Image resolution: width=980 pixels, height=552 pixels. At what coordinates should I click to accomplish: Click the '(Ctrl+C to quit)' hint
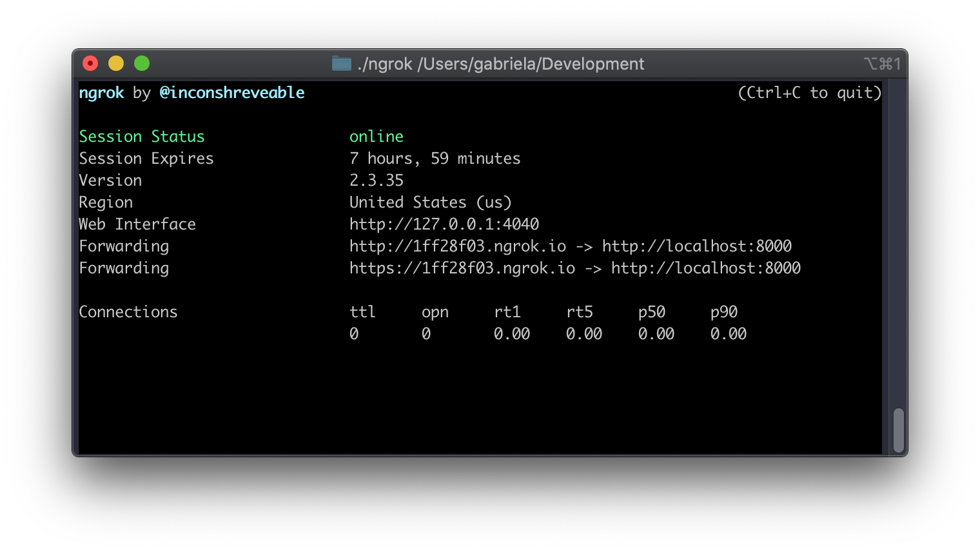point(809,93)
